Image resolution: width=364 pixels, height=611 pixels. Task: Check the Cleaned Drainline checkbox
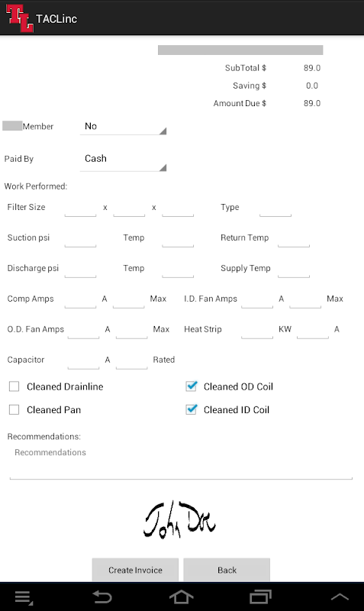pos(14,386)
